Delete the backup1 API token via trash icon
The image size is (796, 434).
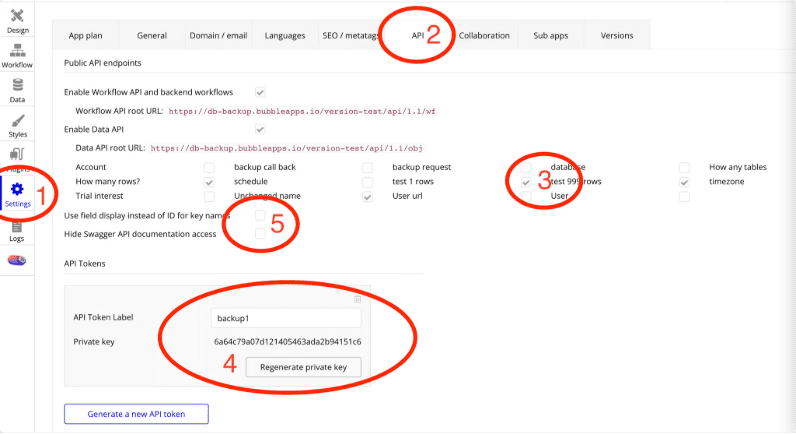pyautogui.click(x=357, y=299)
